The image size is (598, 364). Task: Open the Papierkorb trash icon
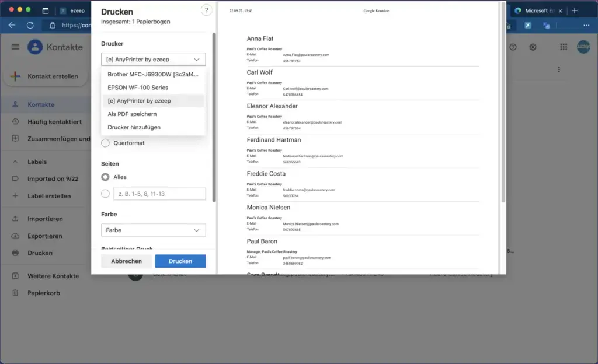tap(15, 293)
